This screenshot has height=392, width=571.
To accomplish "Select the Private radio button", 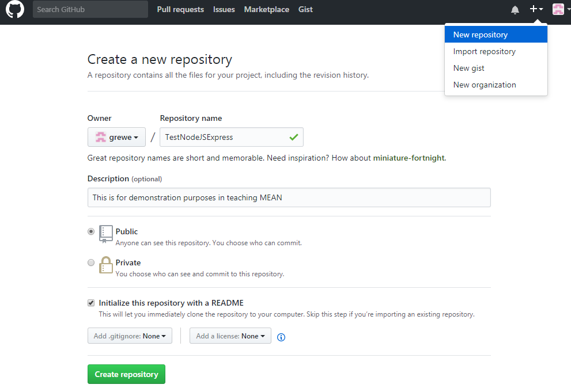I will coord(91,262).
